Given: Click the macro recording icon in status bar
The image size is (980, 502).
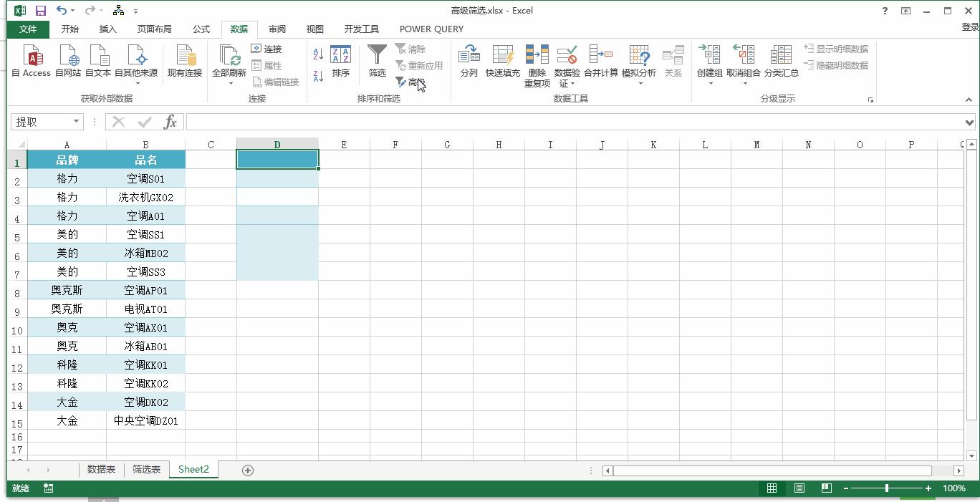Looking at the screenshot, I should pyautogui.click(x=49, y=488).
